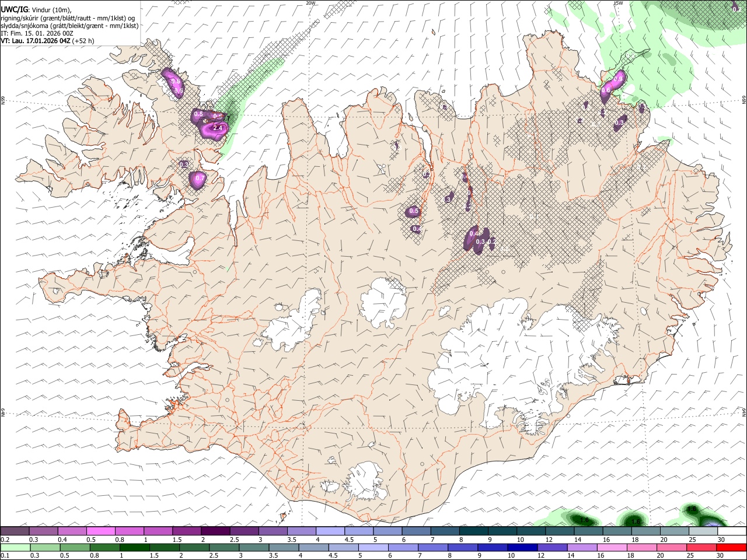Click the 20W longitude label

pyautogui.click(x=311, y=3)
